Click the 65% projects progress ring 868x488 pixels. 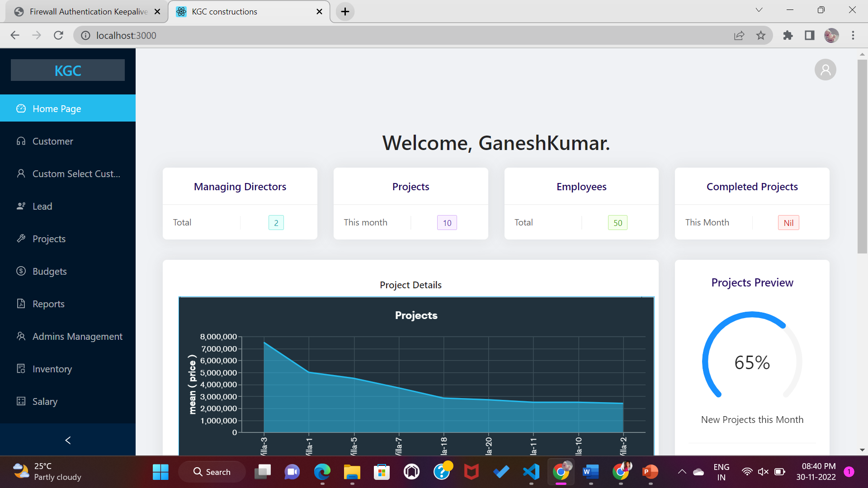click(752, 361)
